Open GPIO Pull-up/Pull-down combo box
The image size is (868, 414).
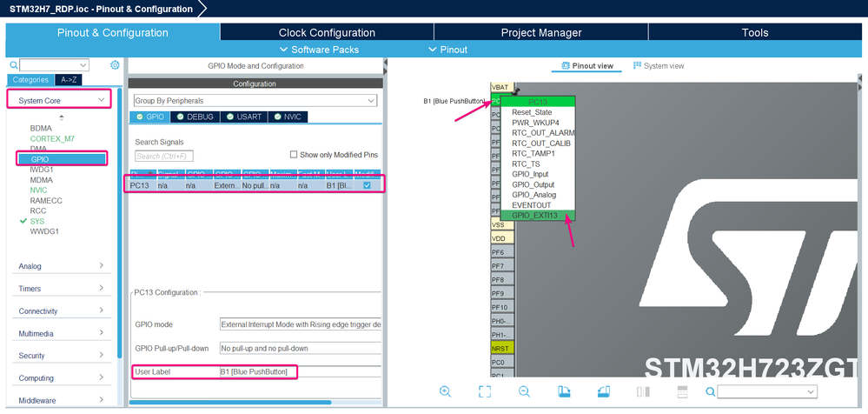(301, 349)
